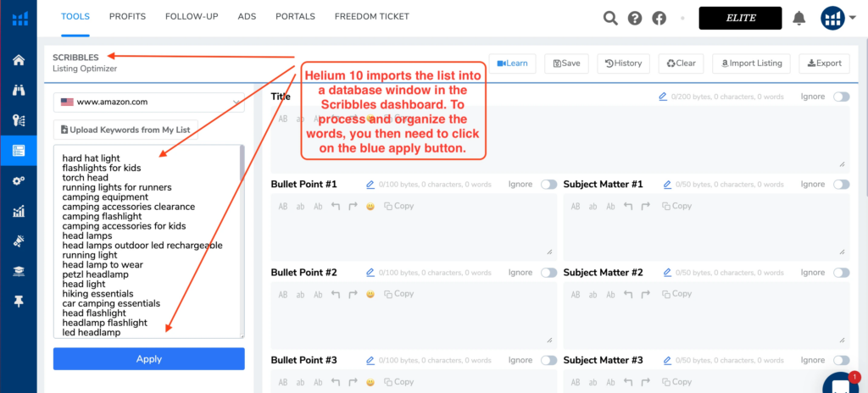Open notifications bell
Viewport: 868px width, 393px height.
(x=798, y=19)
